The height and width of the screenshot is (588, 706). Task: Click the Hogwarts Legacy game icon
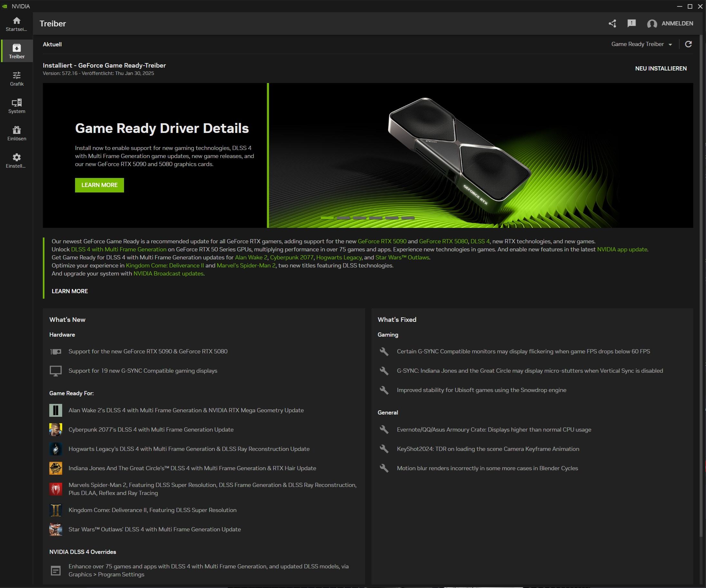click(55, 449)
